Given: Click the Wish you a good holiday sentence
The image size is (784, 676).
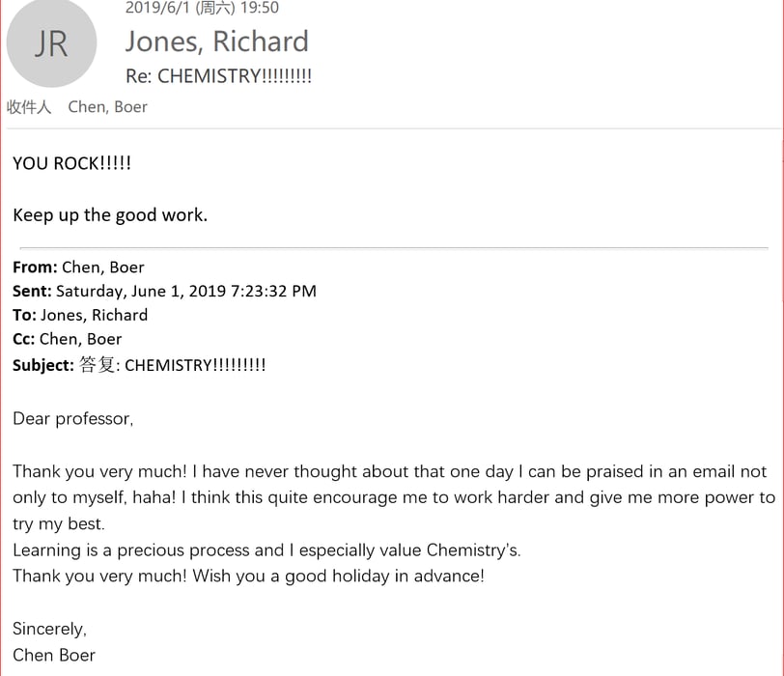Looking at the screenshot, I should 339,576.
